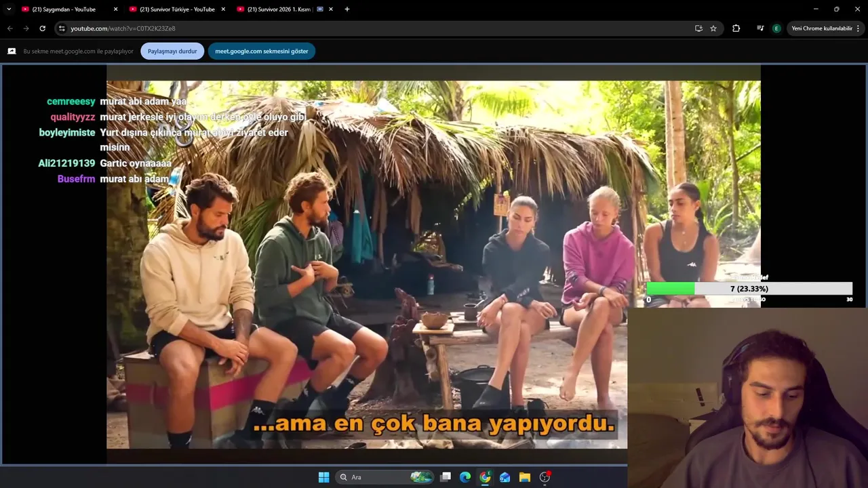Click the Ara taskbar search box
This screenshot has width=868, height=488.
tap(384, 477)
